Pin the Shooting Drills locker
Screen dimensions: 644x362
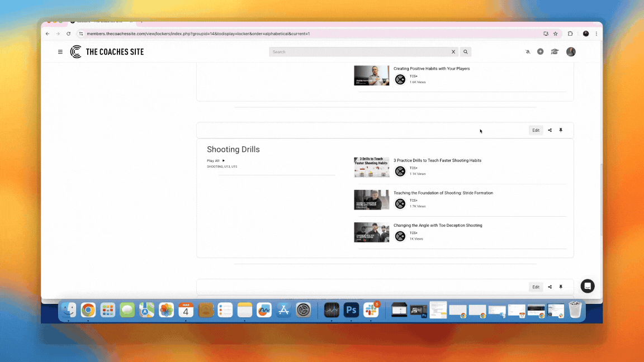[561, 130]
